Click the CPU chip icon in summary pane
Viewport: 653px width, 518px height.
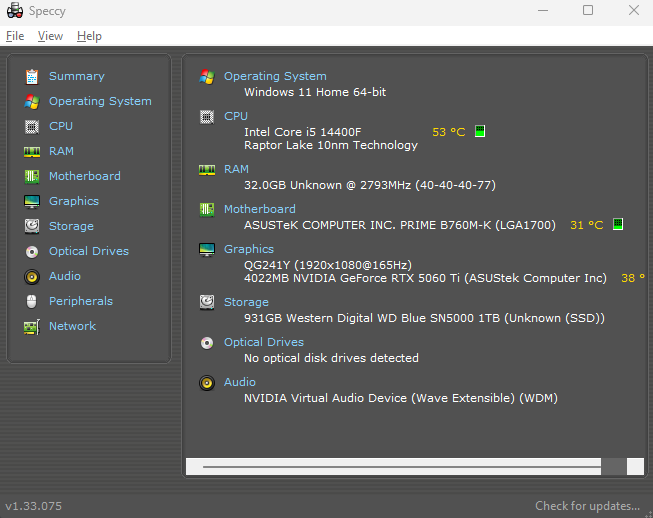[207, 117]
